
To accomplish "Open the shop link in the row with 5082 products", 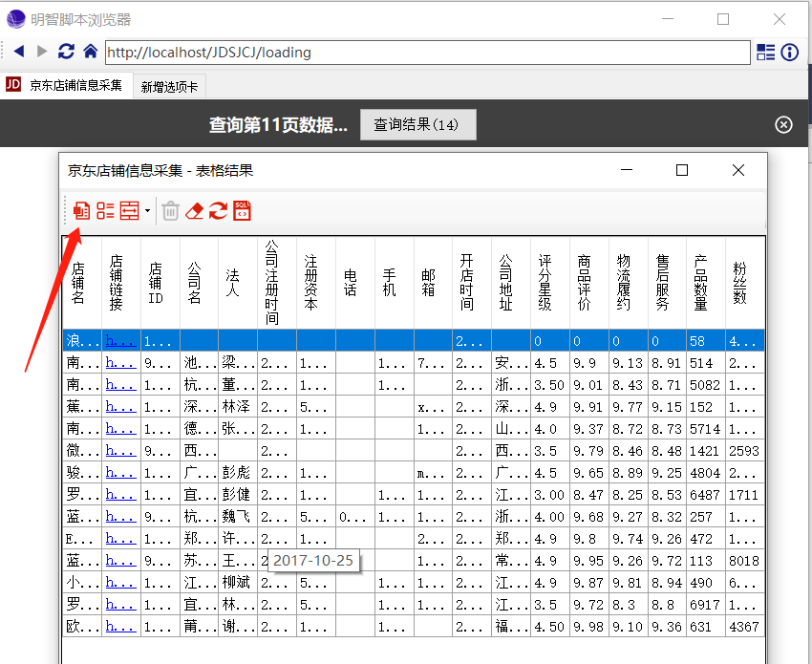I will pyautogui.click(x=120, y=385).
